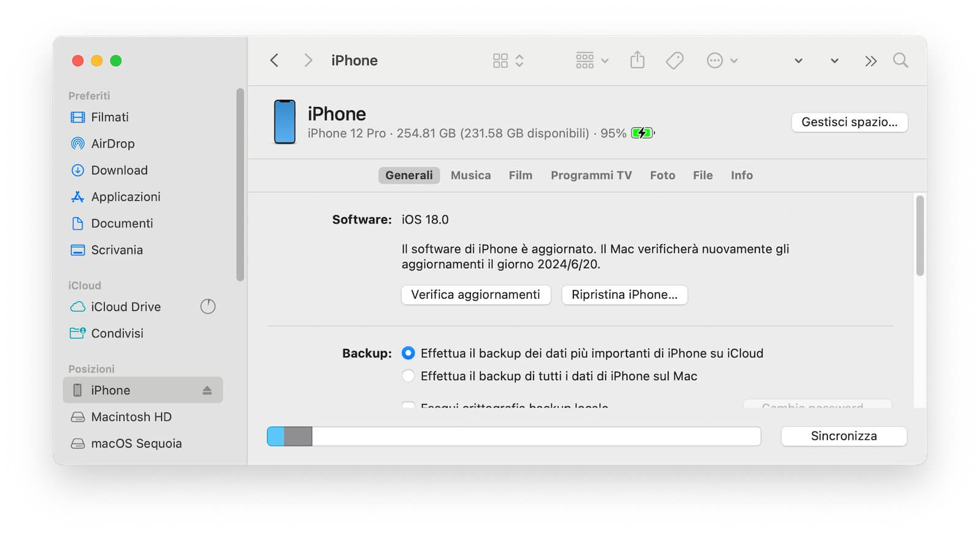Viewport: 980px width, 535px height.
Task: Close the Finder window with red button
Action: click(x=78, y=61)
